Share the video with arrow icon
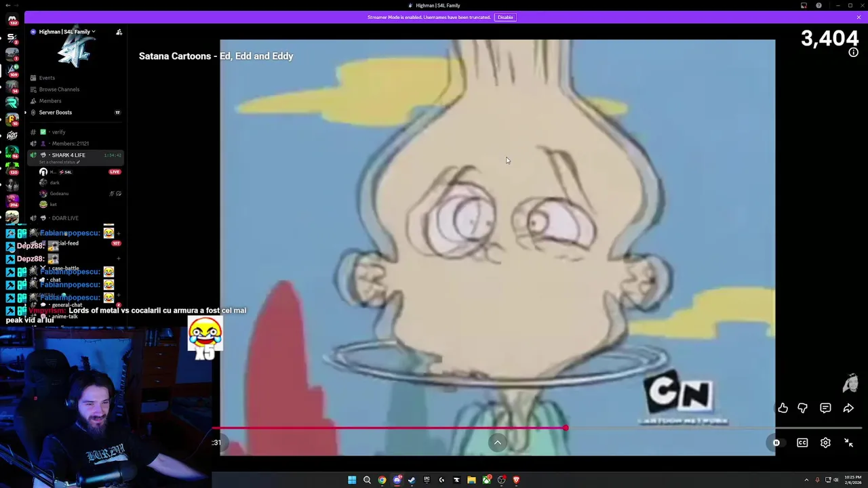Screen dimensions: 868x488 click(848, 408)
